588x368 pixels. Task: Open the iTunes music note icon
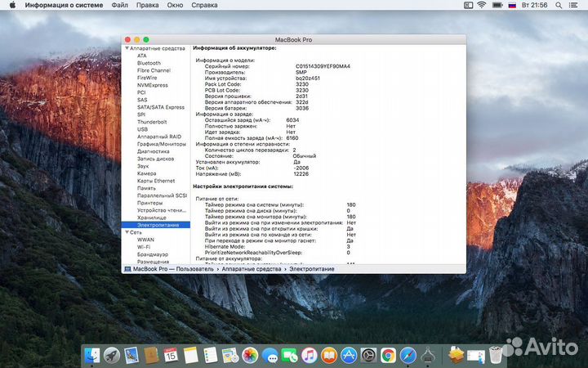coord(310,355)
